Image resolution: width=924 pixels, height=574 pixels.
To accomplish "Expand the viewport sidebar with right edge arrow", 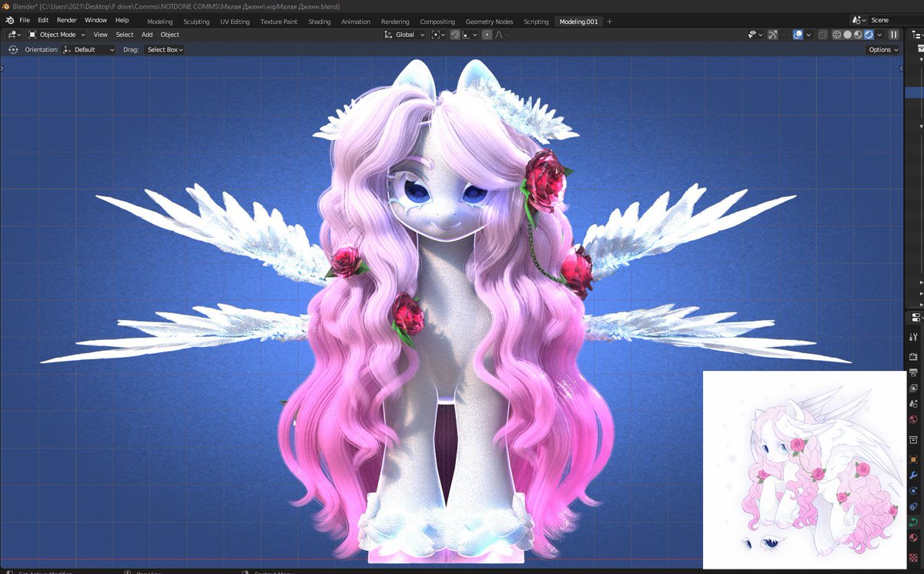I will [902, 68].
